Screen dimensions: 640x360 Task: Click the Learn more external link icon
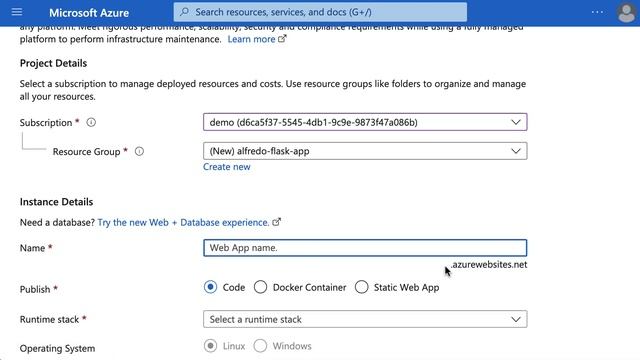pyautogui.click(x=282, y=39)
